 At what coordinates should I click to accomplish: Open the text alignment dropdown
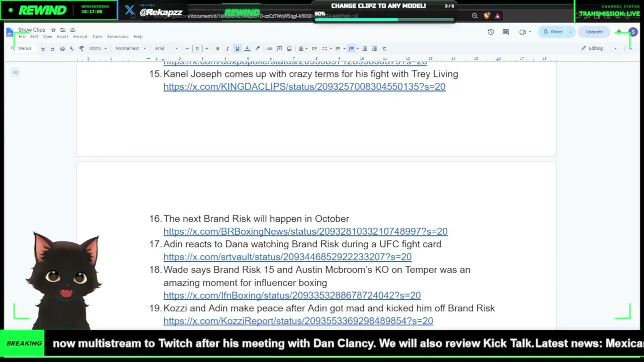(303, 49)
